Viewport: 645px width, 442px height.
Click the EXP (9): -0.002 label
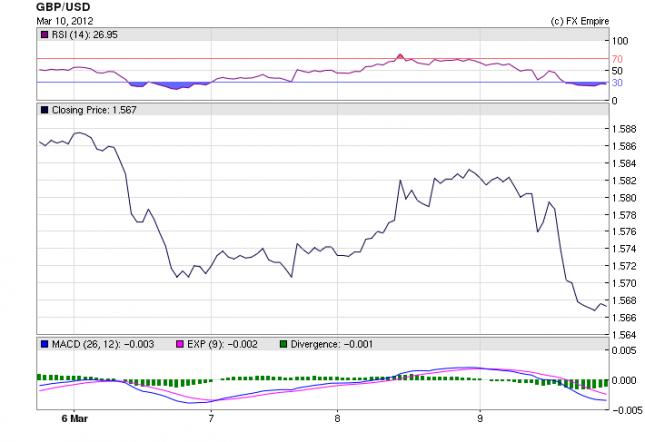pyautogui.click(x=222, y=344)
